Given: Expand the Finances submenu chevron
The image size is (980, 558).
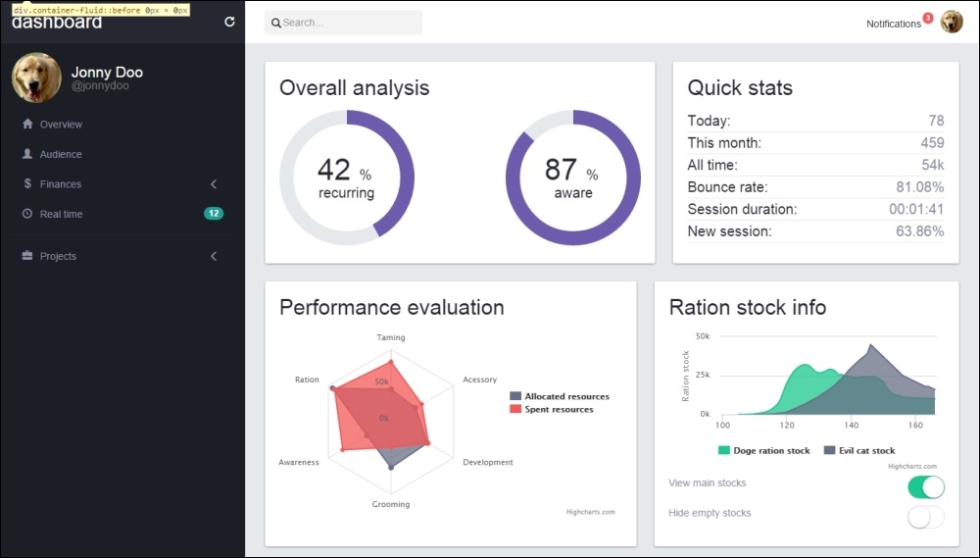Looking at the screenshot, I should (214, 184).
